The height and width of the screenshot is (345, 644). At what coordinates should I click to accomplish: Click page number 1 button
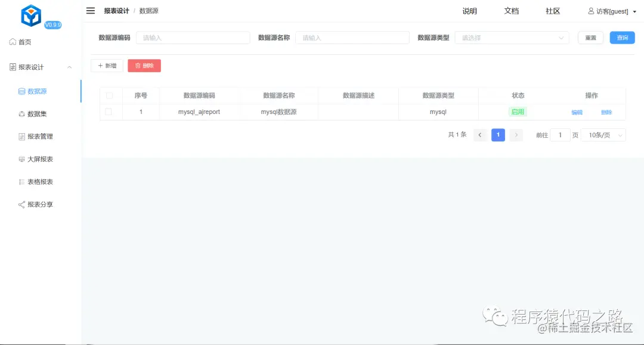pos(498,135)
